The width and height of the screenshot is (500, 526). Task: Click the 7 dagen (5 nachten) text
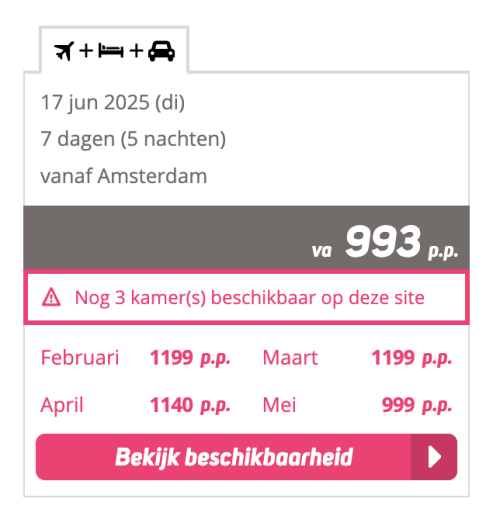133,139
